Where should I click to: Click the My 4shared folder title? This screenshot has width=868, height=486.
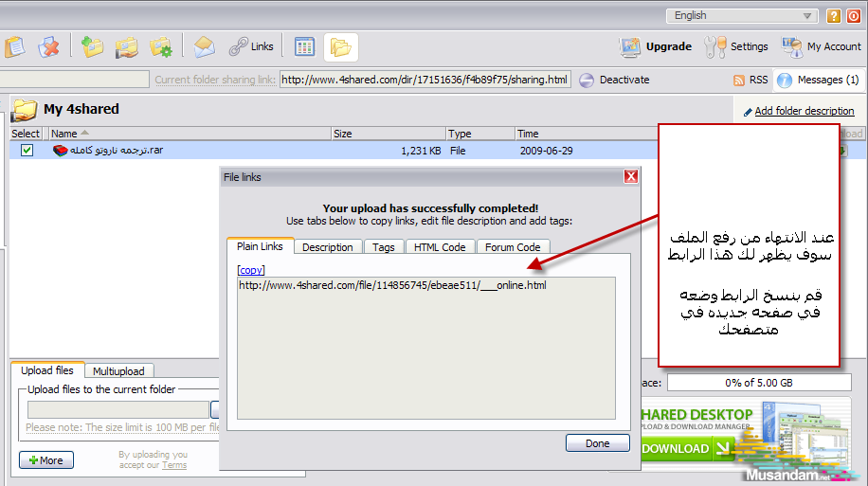pyautogui.click(x=81, y=109)
